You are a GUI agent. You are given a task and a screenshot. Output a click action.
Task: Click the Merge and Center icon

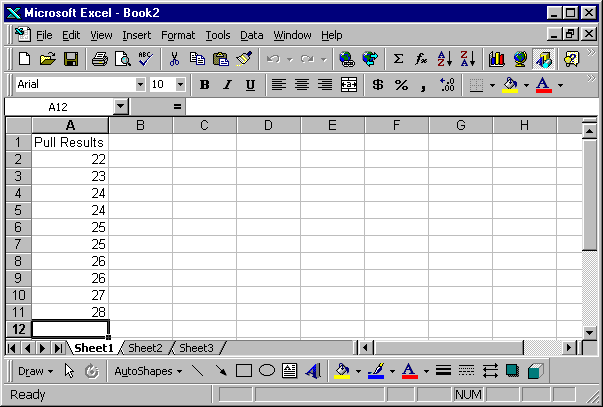(x=348, y=85)
